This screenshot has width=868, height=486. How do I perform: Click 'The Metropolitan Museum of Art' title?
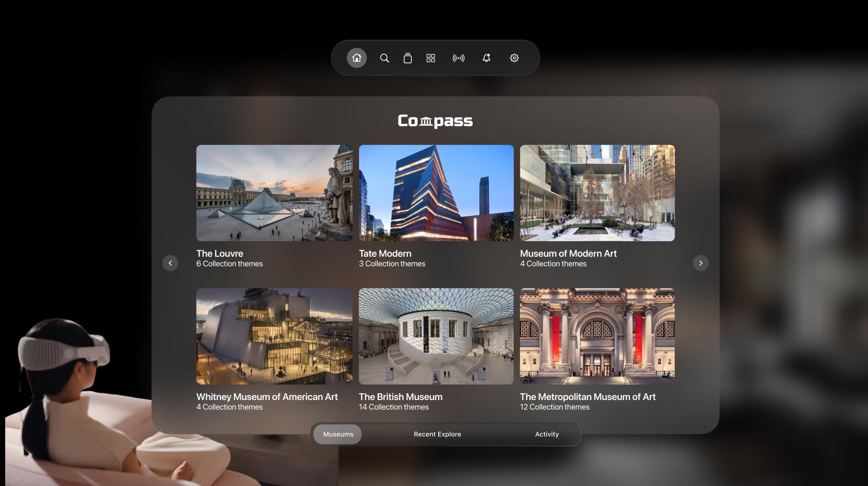pos(588,397)
